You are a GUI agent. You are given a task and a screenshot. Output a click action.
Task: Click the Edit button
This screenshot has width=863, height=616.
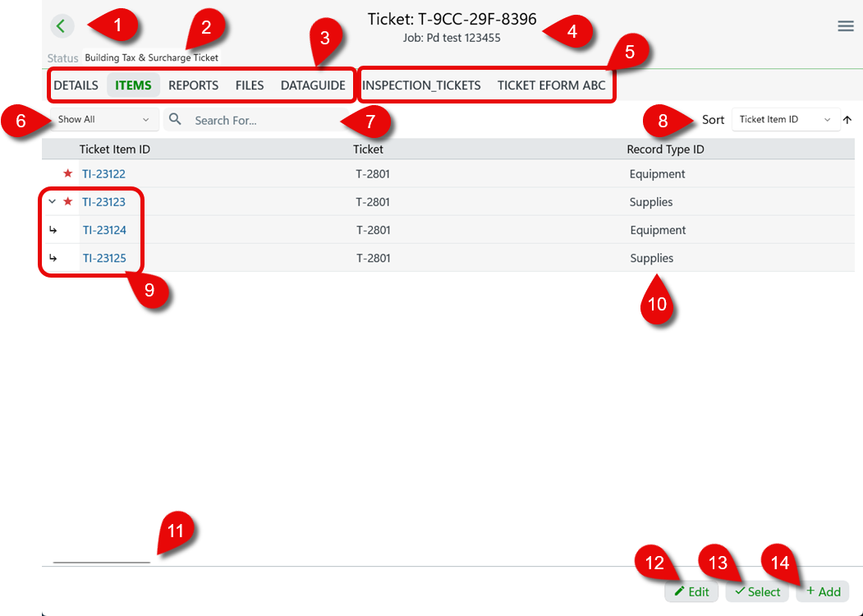click(691, 592)
